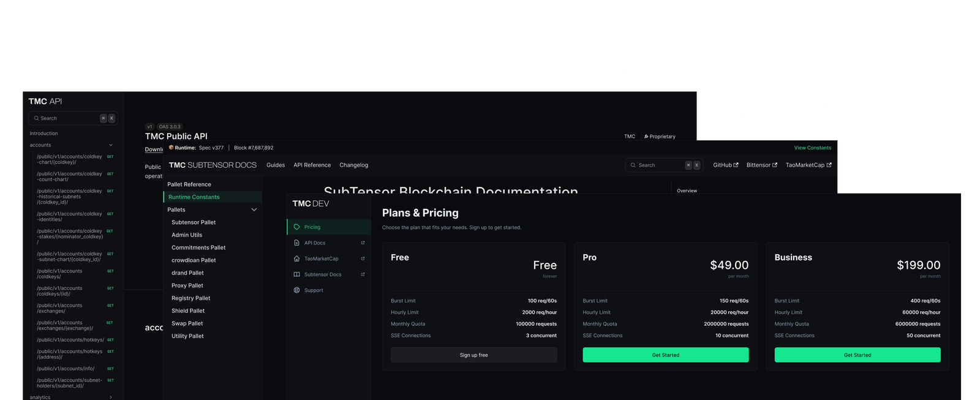980x400 pixels.
Task: Click the magnifier icon in TMC API search
Action: (36, 118)
